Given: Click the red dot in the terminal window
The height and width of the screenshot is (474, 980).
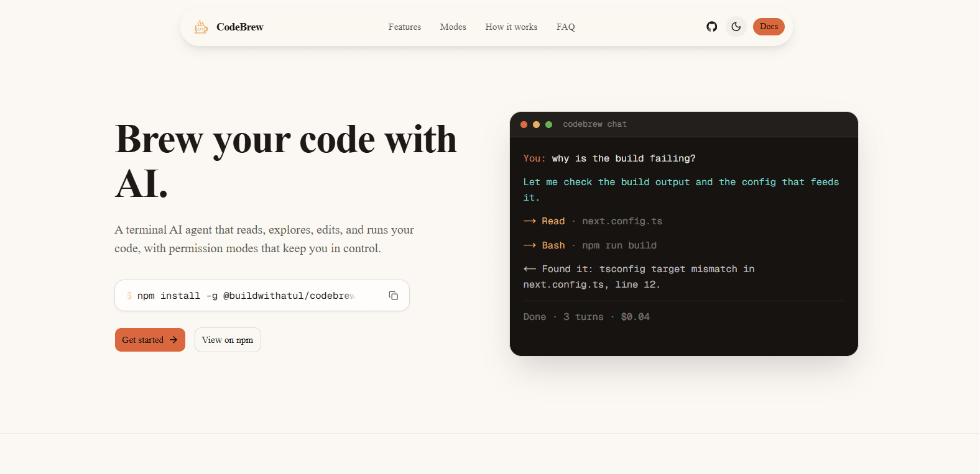Looking at the screenshot, I should click(524, 124).
